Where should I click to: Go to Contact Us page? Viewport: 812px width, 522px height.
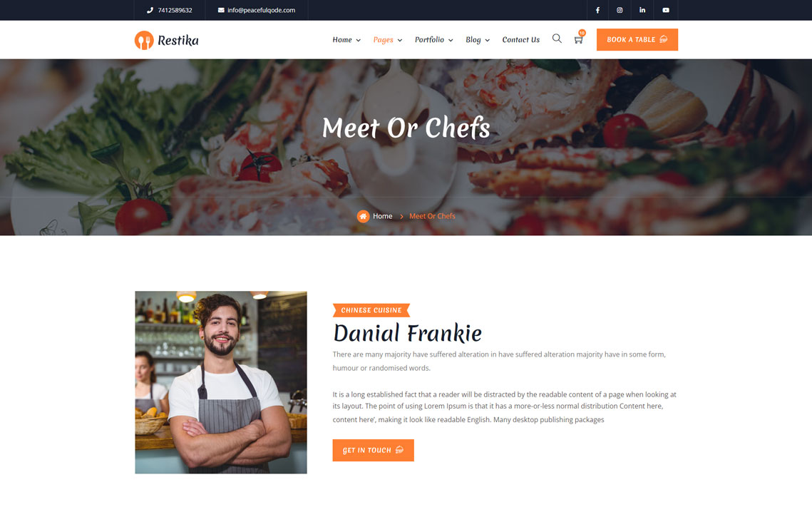521,40
